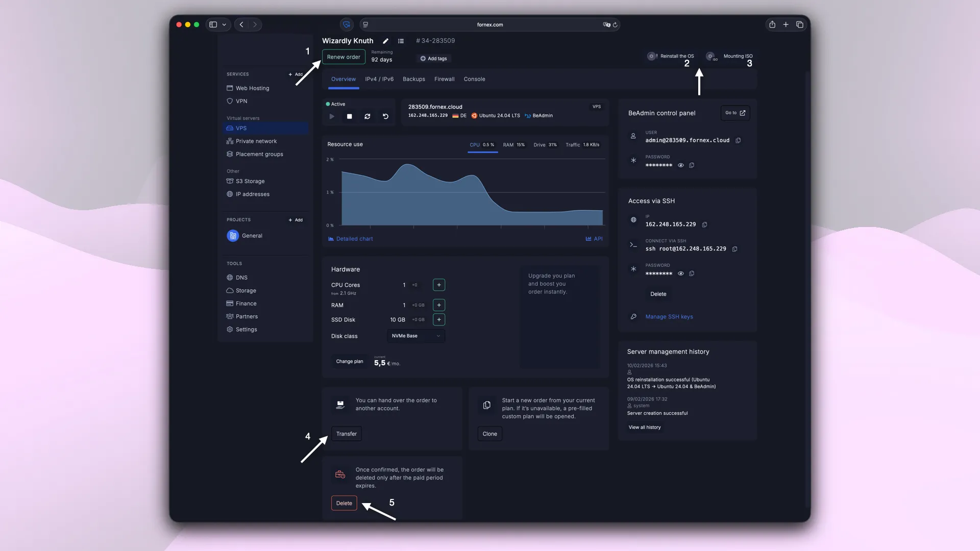Click the fornex.com address bar
Image resolution: width=980 pixels, height=551 pixels.
click(489, 24)
